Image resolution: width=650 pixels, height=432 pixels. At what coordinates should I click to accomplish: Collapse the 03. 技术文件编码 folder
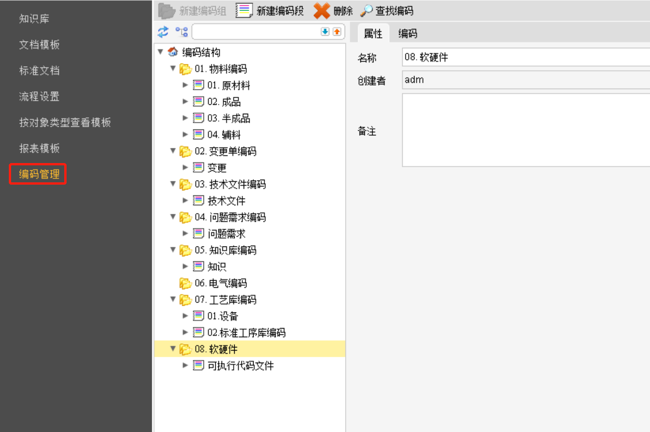coord(173,184)
